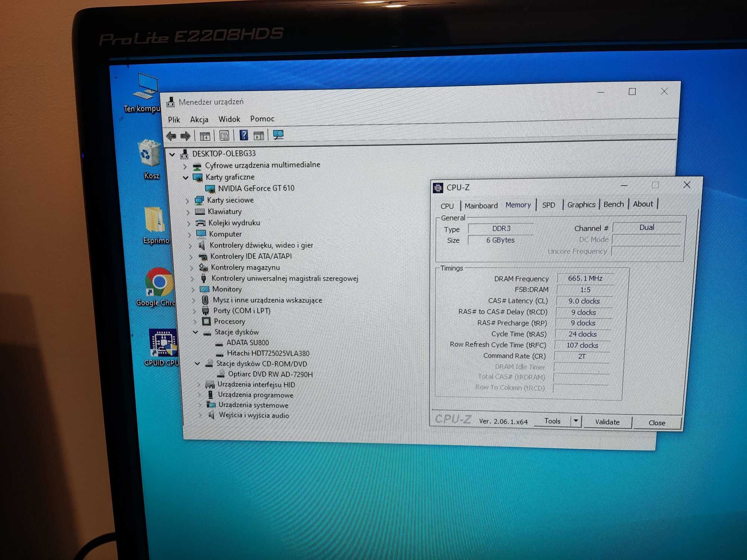Click the Kolejki wydruku printer icon

click(201, 223)
